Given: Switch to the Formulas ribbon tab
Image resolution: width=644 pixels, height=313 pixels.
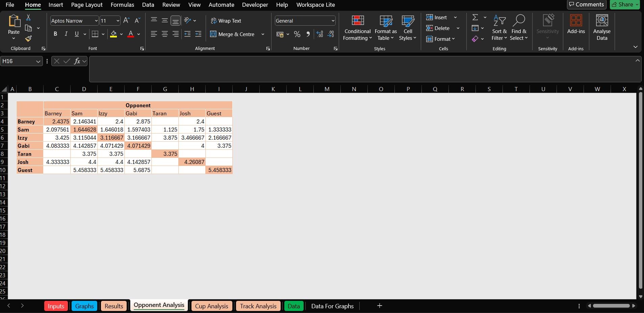Looking at the screenshot, I should [122, 5].
